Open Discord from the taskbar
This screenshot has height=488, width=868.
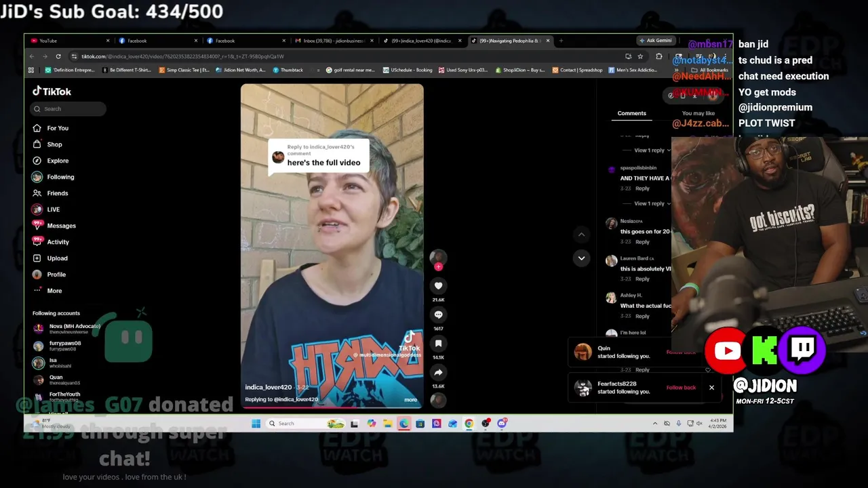[x=502, y=424]
